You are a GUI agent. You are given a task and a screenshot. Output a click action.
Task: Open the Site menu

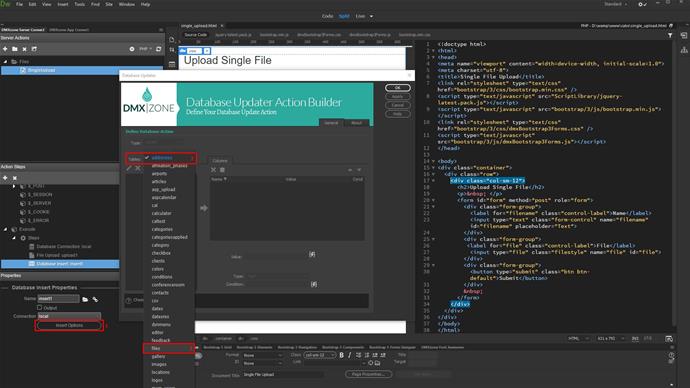pyautogui.click(x=109, y=4)
